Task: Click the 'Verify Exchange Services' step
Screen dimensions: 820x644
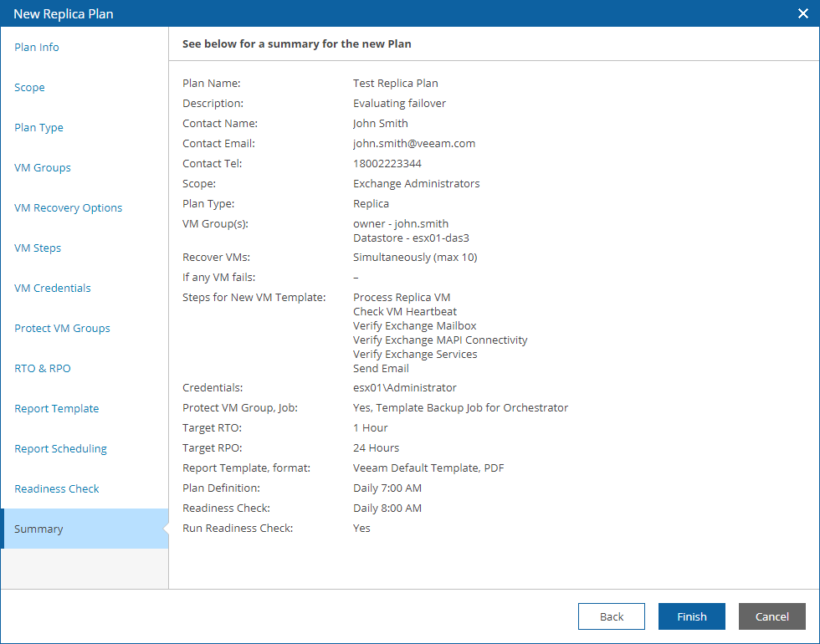Action: coord(415,354)
